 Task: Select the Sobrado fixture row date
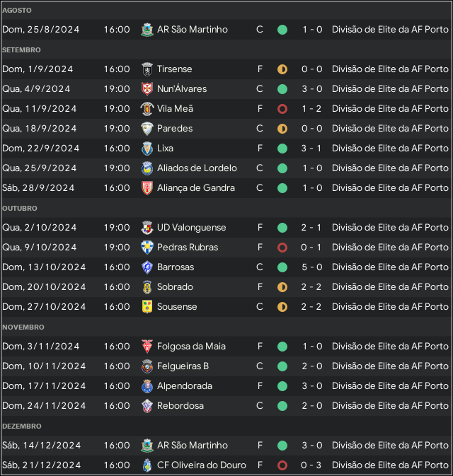pos(44,287)
